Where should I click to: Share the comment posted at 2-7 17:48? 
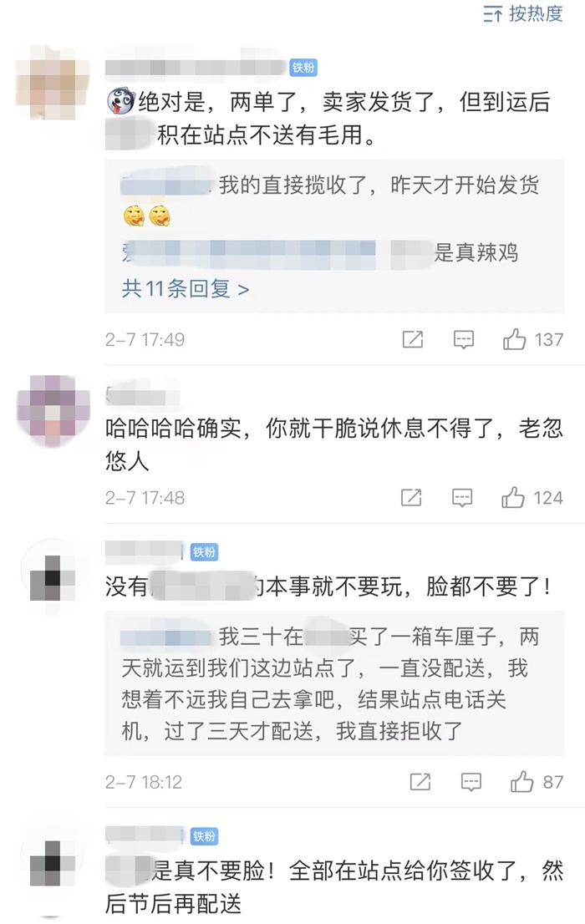coord(411,498)
